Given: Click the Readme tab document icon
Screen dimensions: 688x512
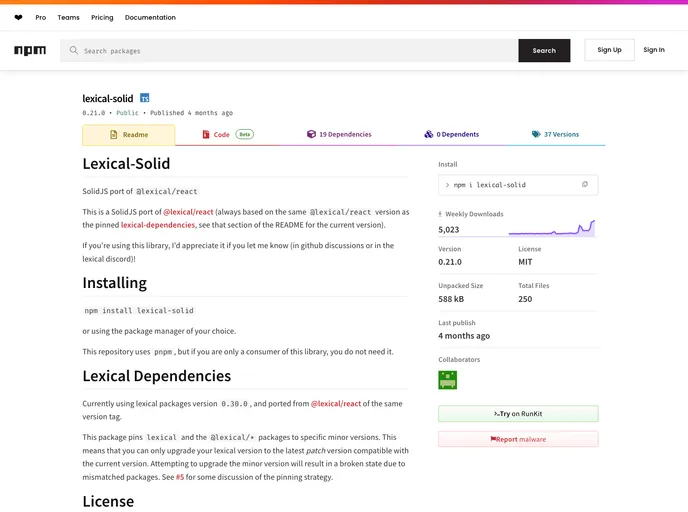Looking at the screenshot, I should coord(114,135).
